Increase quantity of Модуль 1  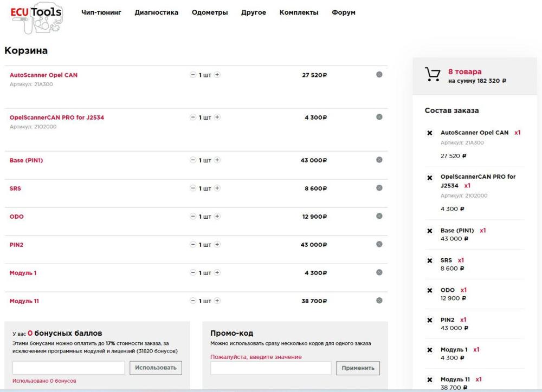pos(217,272)
